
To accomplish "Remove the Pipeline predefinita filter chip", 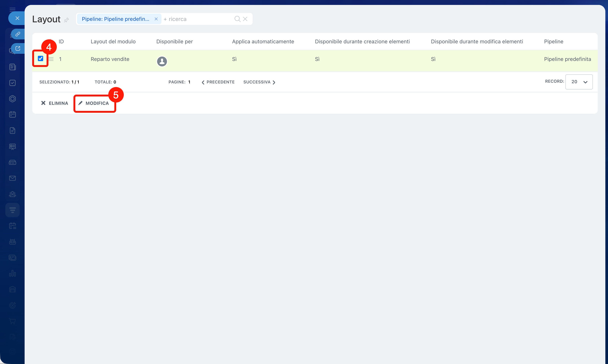I will pos(156,19).
